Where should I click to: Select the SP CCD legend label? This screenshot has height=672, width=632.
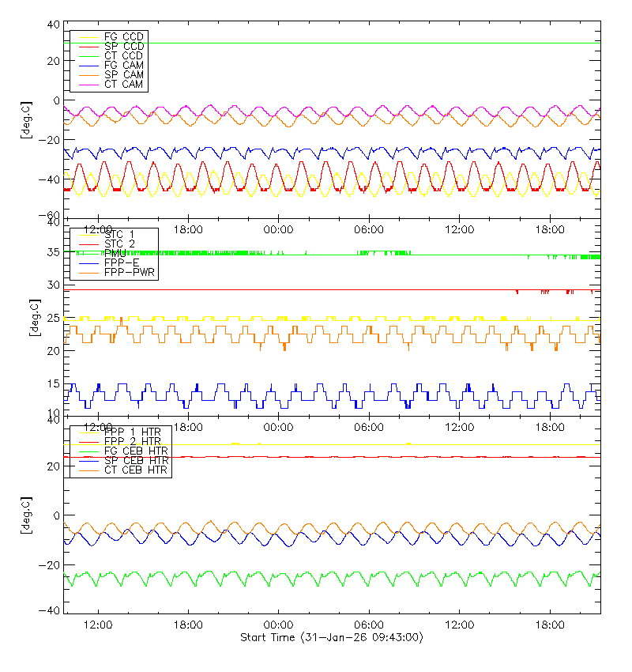[123, 47]
